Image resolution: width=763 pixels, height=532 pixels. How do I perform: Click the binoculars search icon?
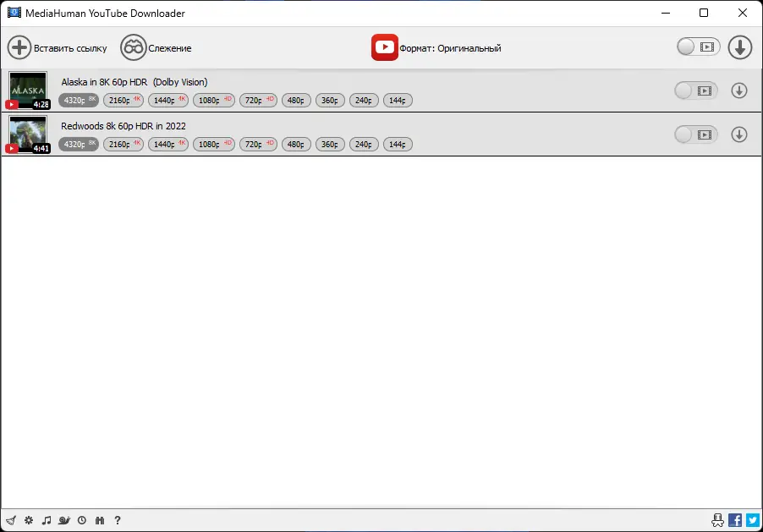click(100, 520)
